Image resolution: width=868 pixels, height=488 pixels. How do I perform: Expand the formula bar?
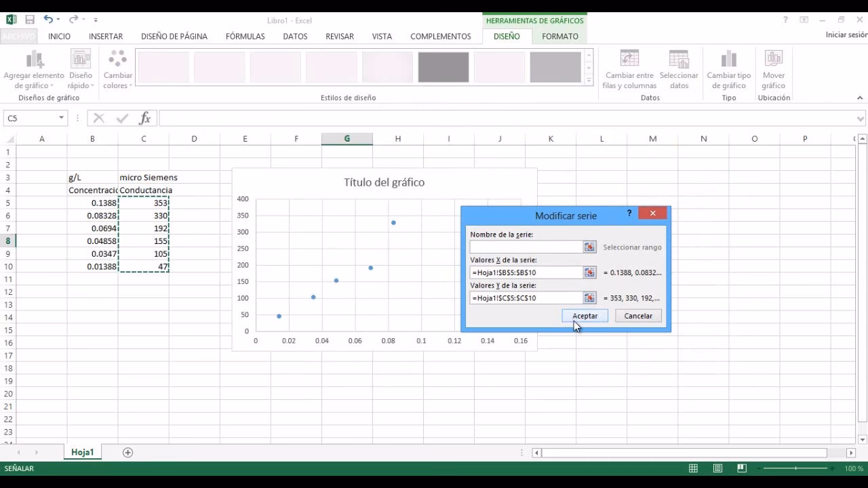click(x=861, y=118)
